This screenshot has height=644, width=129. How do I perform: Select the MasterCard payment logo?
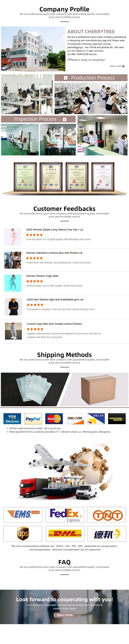[x=54, y=419]
